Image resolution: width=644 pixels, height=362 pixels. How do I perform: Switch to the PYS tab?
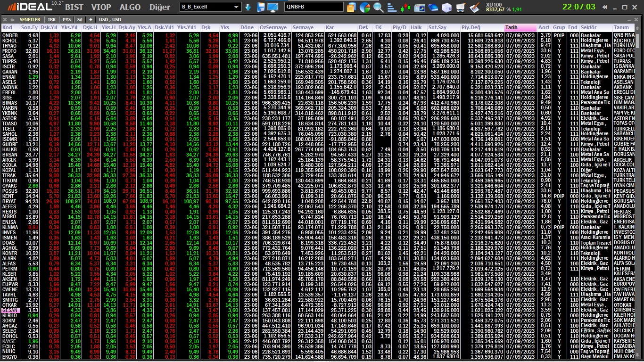pyautogui.click(x=66, y=19)
